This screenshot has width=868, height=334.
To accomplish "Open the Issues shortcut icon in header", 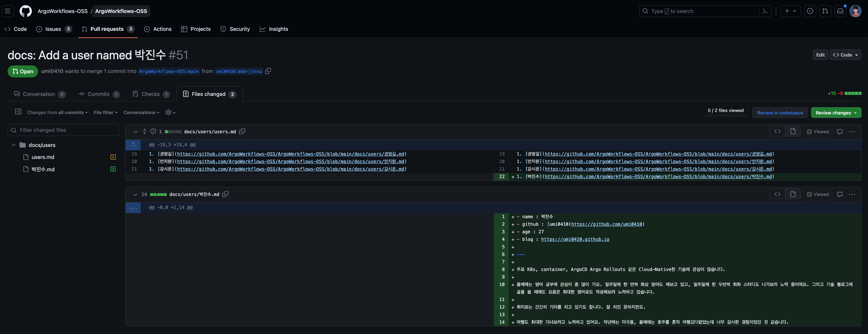I will click(810, 11).
